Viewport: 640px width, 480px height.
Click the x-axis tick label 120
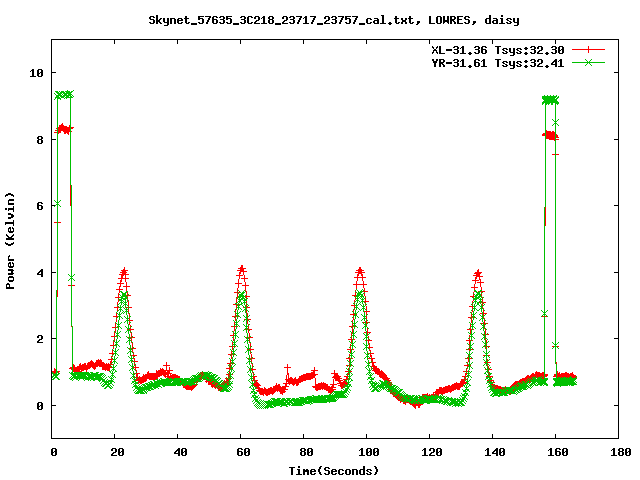[x=432, y=452]
